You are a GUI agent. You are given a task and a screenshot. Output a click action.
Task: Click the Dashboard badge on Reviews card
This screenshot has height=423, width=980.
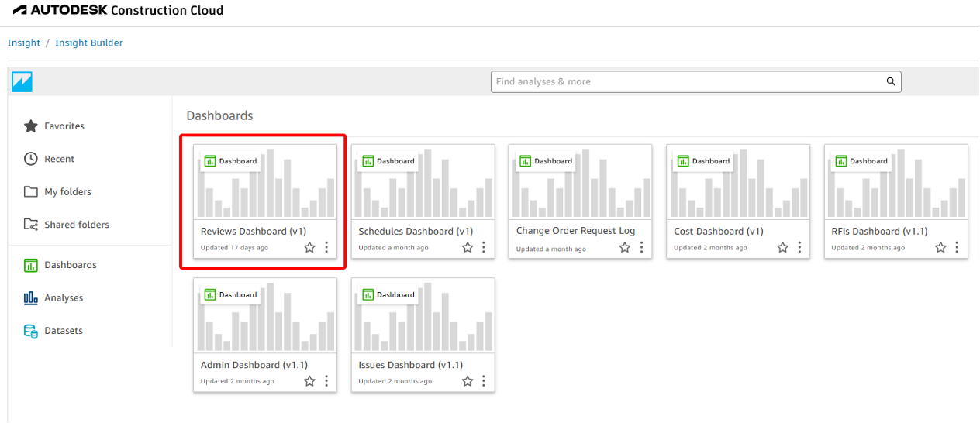[x=230, y=161]
